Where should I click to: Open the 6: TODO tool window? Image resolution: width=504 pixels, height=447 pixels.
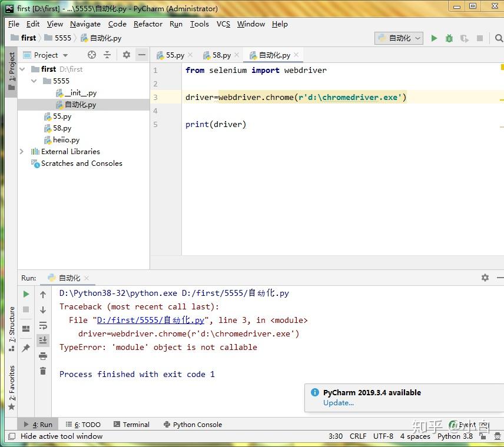coord(83,425)
